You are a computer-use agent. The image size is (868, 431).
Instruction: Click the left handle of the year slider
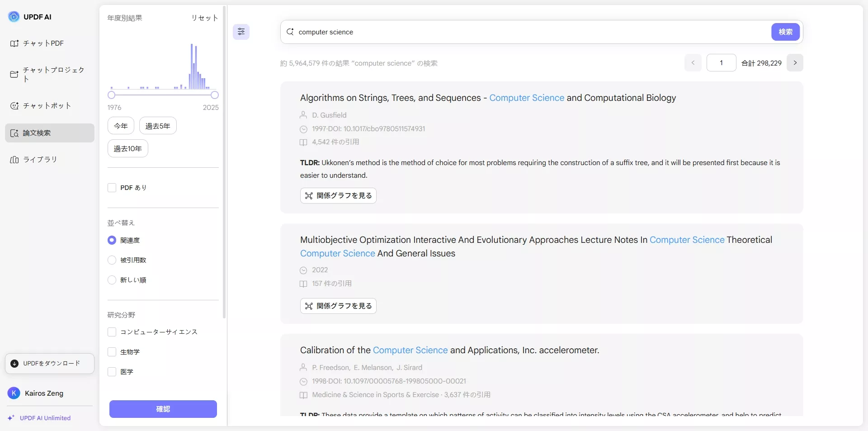point(112,95)
